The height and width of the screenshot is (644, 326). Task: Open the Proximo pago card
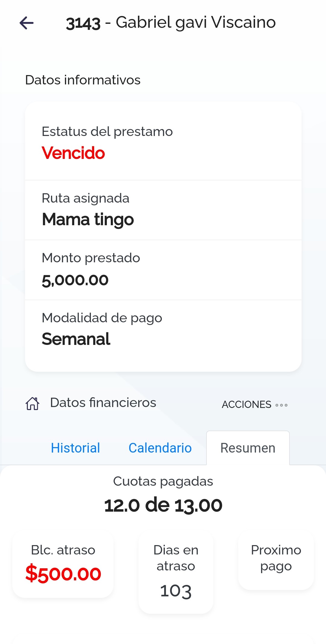click(276, 560)
